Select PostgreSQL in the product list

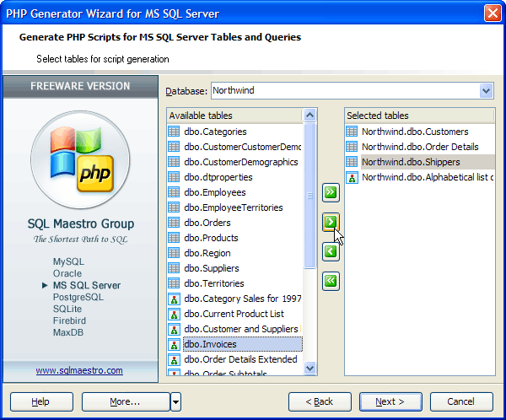point(78,297)
